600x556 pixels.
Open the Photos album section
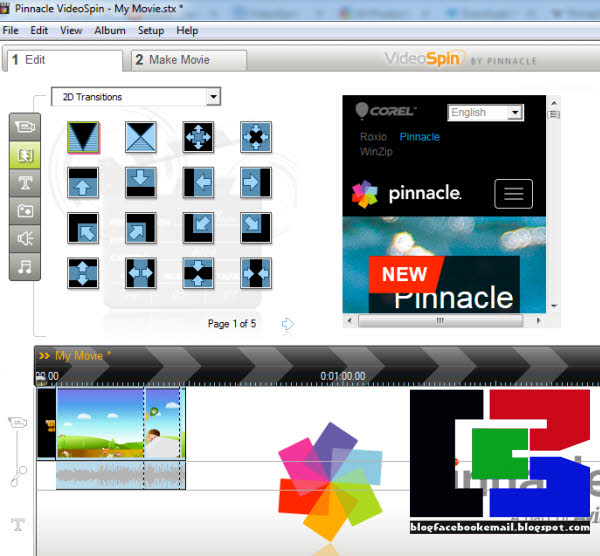click(25, 211)
